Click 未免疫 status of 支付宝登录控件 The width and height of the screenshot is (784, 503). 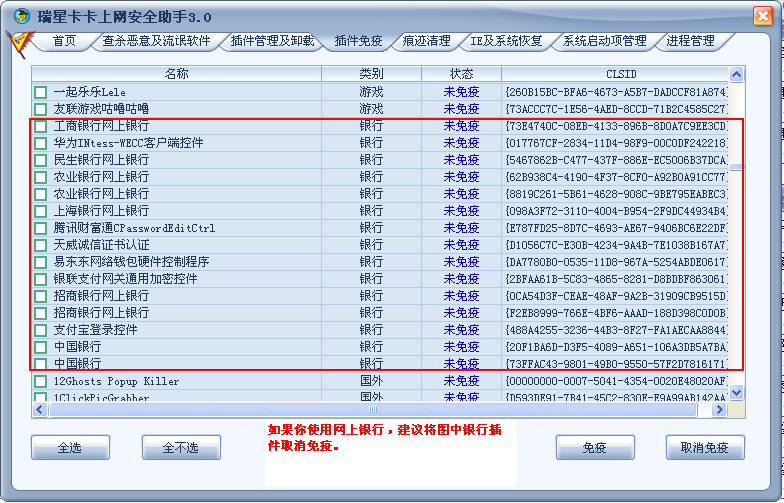point(461,330)
